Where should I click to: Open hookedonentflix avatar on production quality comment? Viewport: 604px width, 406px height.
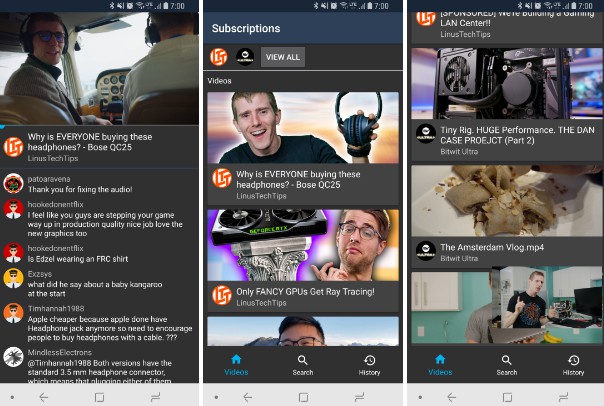click(13, 209)
